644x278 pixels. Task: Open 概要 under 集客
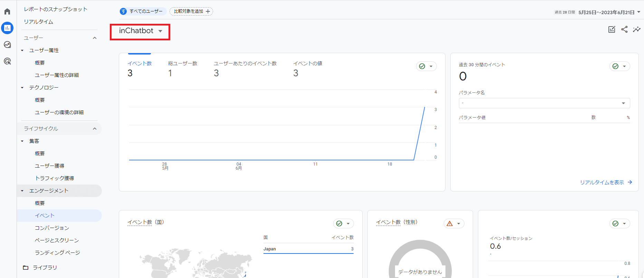(40, 153)
